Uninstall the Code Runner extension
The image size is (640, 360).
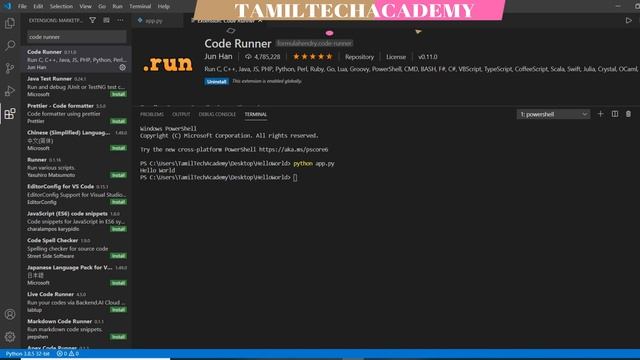(216, 82)
